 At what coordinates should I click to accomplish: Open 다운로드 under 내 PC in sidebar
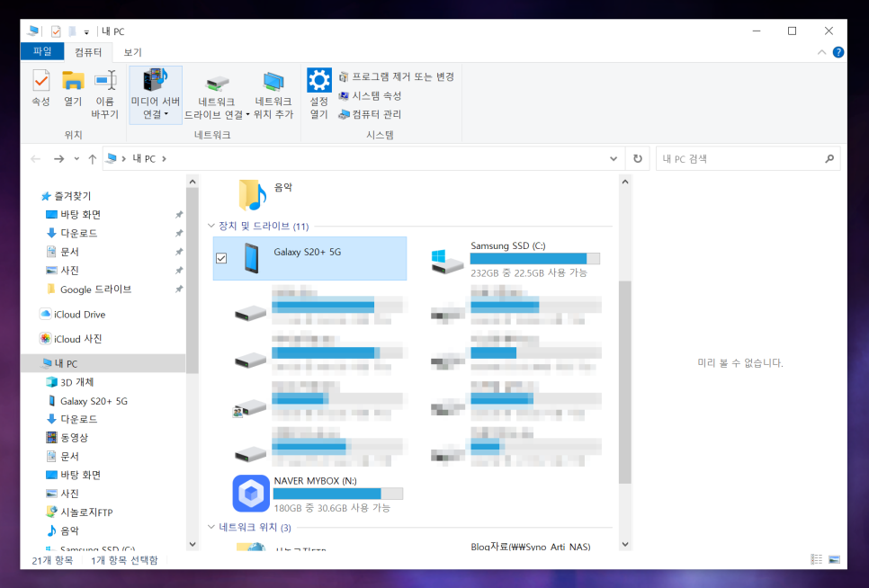click(x=72, y=419)
